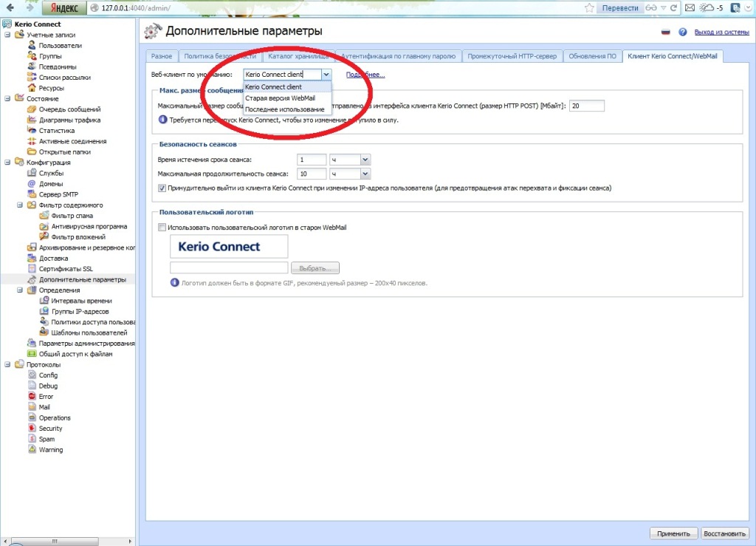This screenshot has width=756, height=546.
Task: Click the Security log icon
Action: coord(32,429)
